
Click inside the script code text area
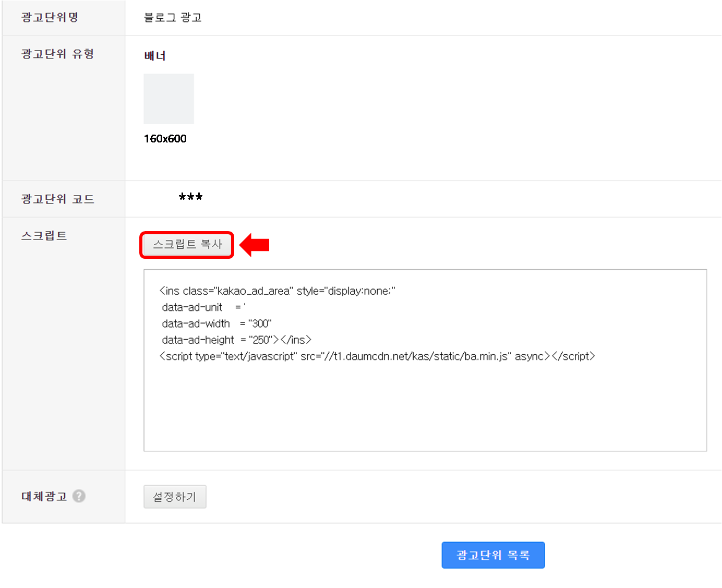pyautogui.click(x=425, y=360)
